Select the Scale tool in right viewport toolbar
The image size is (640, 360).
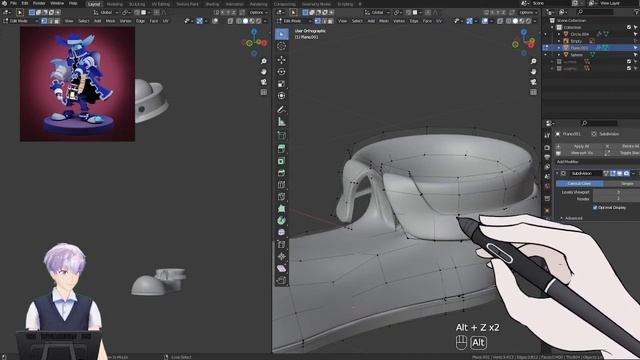281,84
